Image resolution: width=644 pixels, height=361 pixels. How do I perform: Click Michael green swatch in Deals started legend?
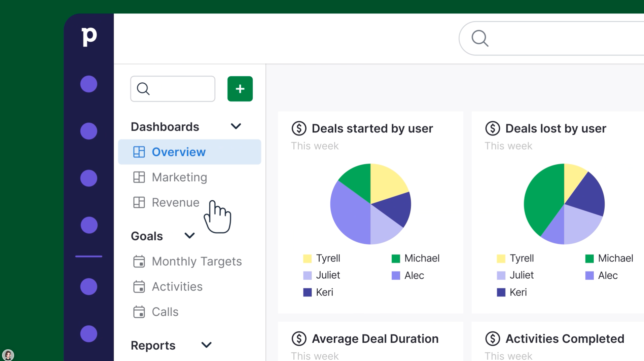click(x=396, y=258)
